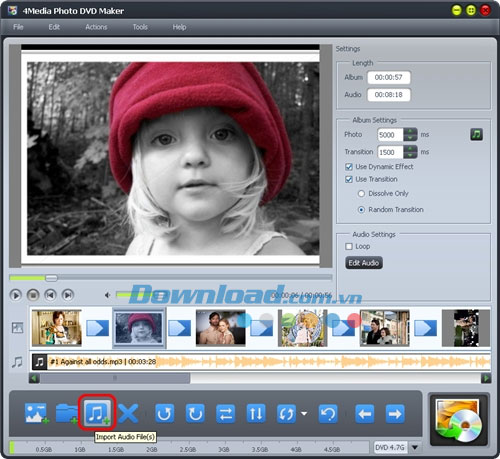Open the Tools menu

[x=140, y=27]
